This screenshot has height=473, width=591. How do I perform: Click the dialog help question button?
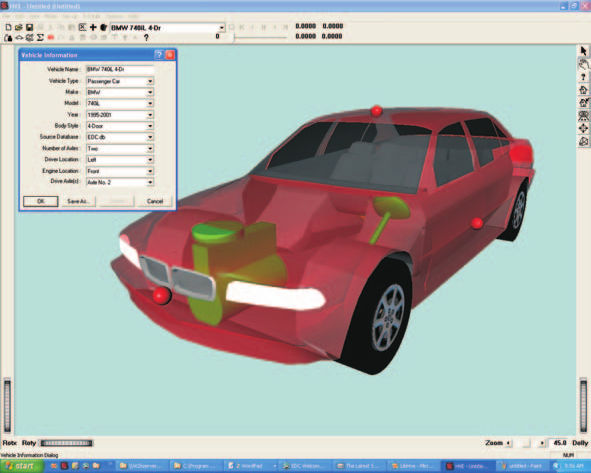[x=159, y=55]
